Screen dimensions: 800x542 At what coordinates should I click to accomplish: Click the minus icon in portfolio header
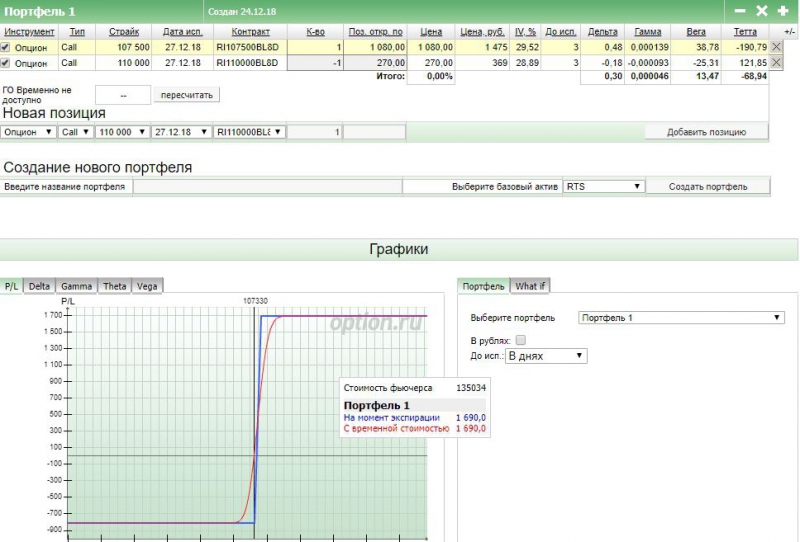point(740,11)
